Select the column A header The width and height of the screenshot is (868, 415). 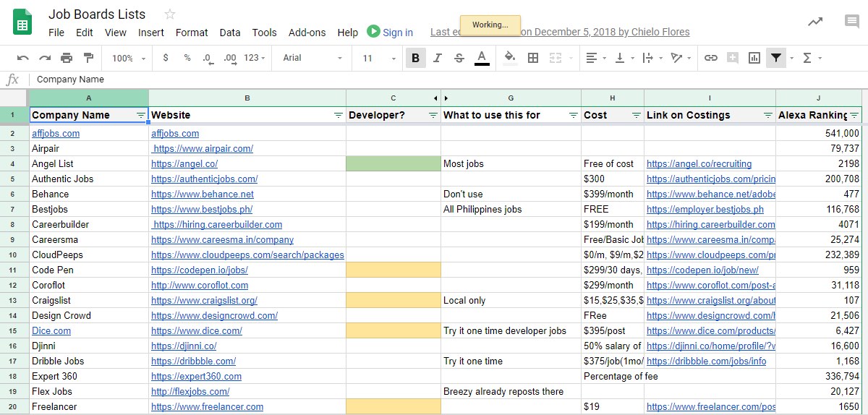(89, 98)
